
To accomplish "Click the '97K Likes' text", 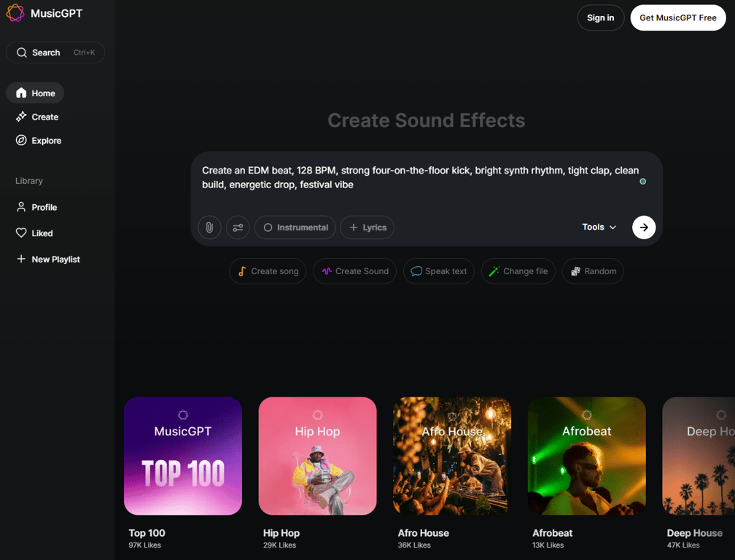I will tap(145, 545).
